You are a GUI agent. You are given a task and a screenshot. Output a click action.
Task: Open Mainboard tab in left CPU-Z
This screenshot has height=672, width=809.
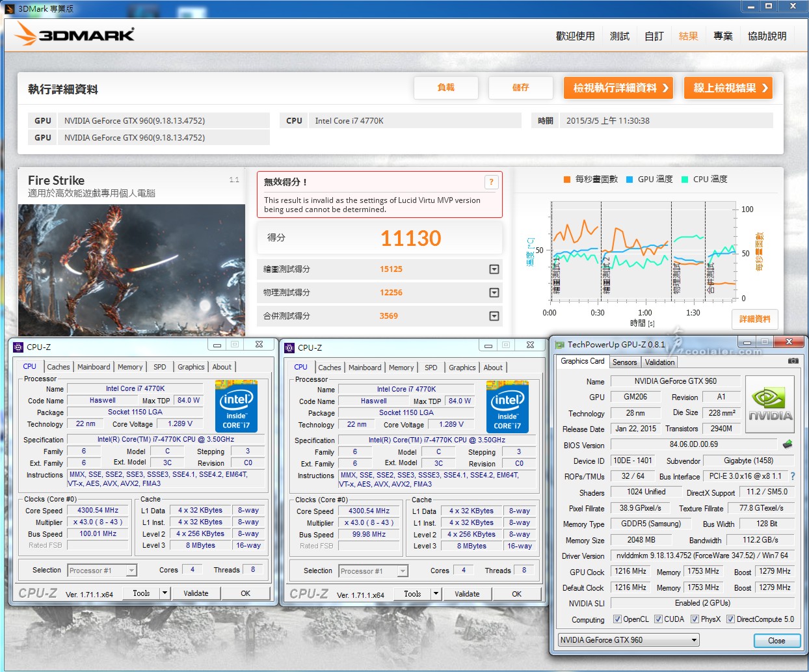(94, 367)
